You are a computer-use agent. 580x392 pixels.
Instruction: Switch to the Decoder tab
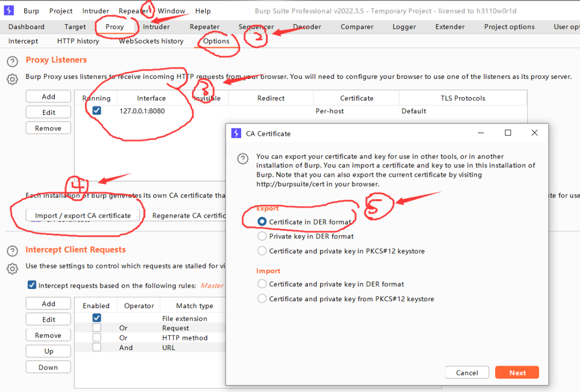point(307,27)
